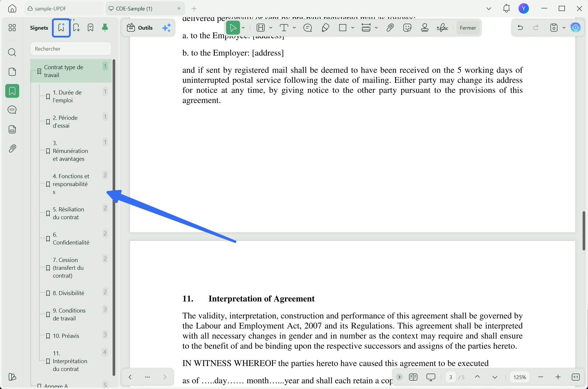The height and width of the screenshot is (389, 588).
Task: Open the '5. Résiliation du contrat' bookmark
Action: coord(68,213)
